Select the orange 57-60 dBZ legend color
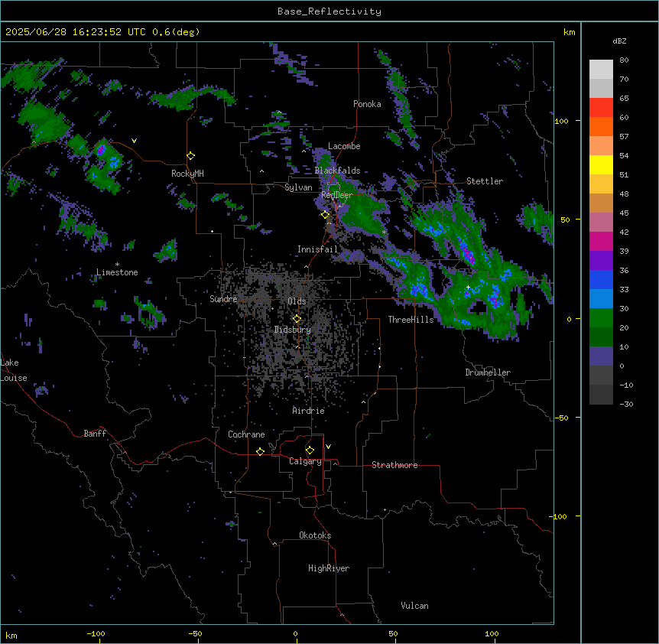Viewport: 659px width, 644px height. coord(601,126)
